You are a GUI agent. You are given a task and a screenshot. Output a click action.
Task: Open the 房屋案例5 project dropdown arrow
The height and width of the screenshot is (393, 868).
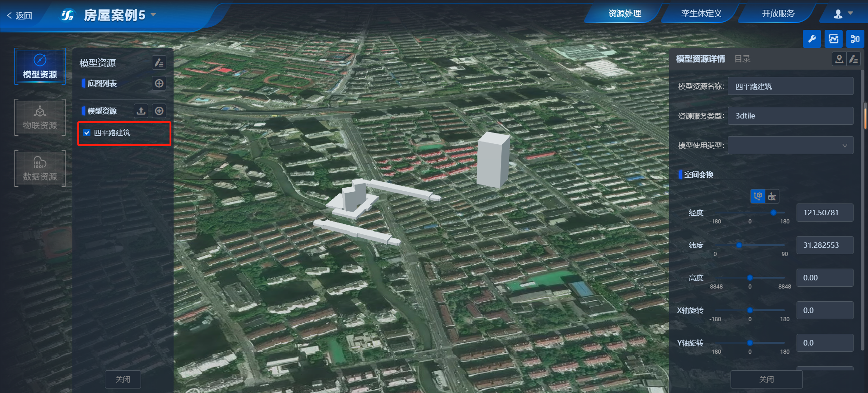pos(153,14)
